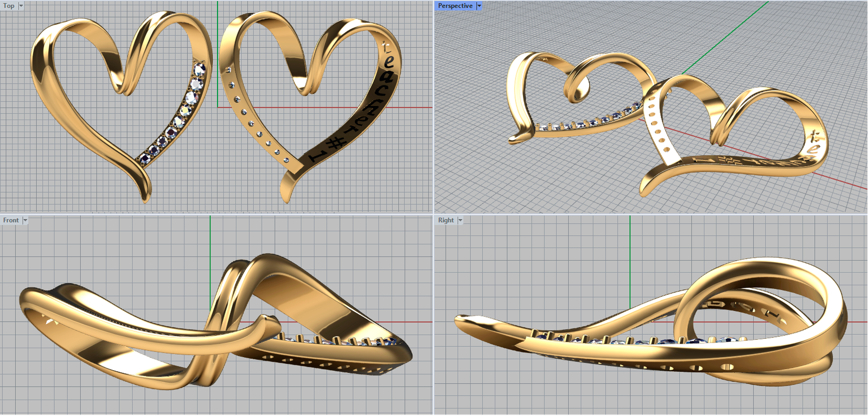Image resolution: width=868 pixels, height=419 pixels.
Task: Select the topmost gemstone on left heart
Action: (x=200, y=69)
